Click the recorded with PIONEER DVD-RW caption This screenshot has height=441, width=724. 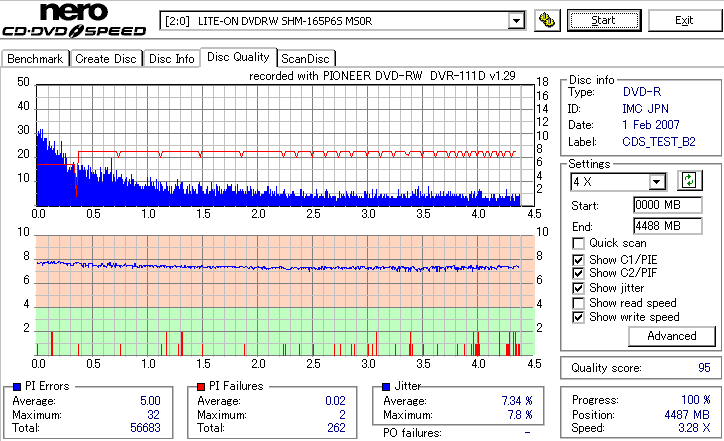382,76
